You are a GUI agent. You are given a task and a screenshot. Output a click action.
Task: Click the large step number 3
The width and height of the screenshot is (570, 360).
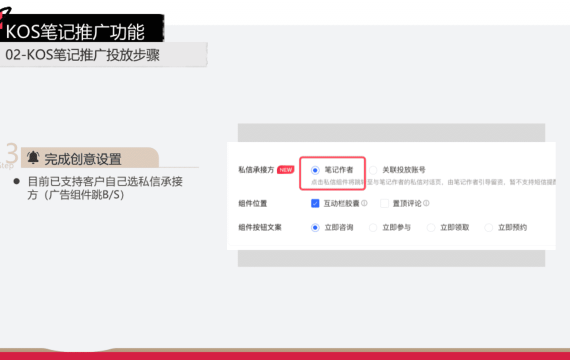(x=12, y=153)
